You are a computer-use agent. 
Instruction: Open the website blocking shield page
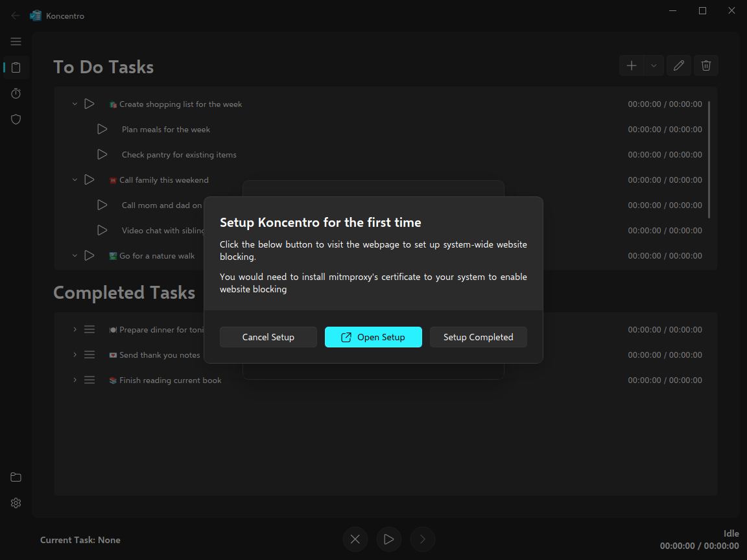pos(16,119)
